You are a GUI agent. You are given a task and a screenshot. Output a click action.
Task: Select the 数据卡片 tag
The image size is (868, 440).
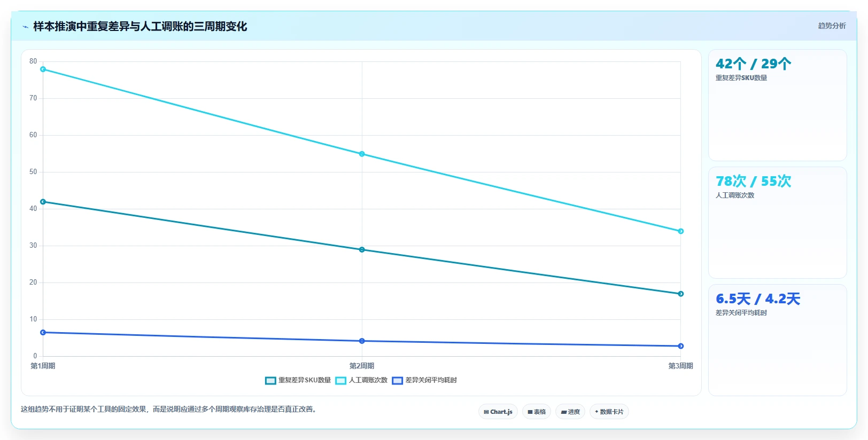[x=609, y=412]
